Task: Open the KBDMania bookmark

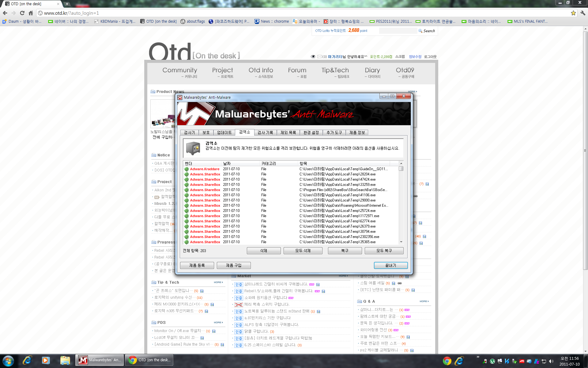Action: point(115,21)
